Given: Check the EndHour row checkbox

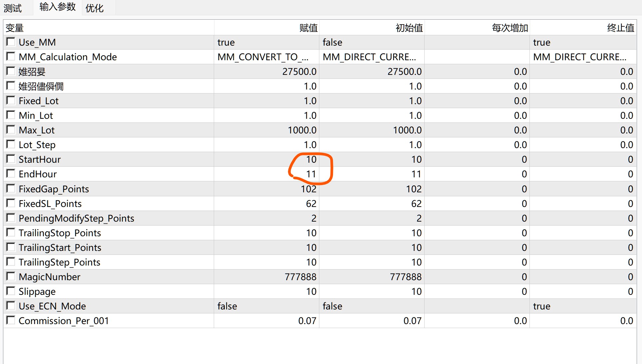Looking at the screenshot, I should click(11, 174).
